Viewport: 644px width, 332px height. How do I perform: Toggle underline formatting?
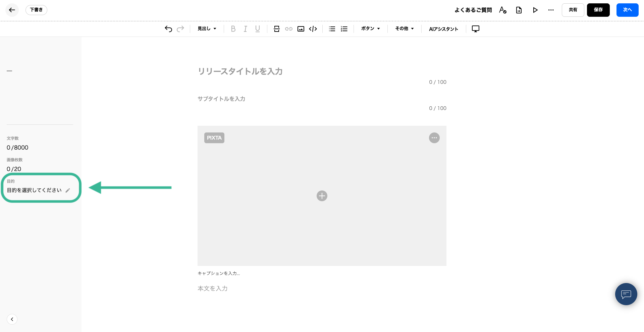(x=258, y=29)
